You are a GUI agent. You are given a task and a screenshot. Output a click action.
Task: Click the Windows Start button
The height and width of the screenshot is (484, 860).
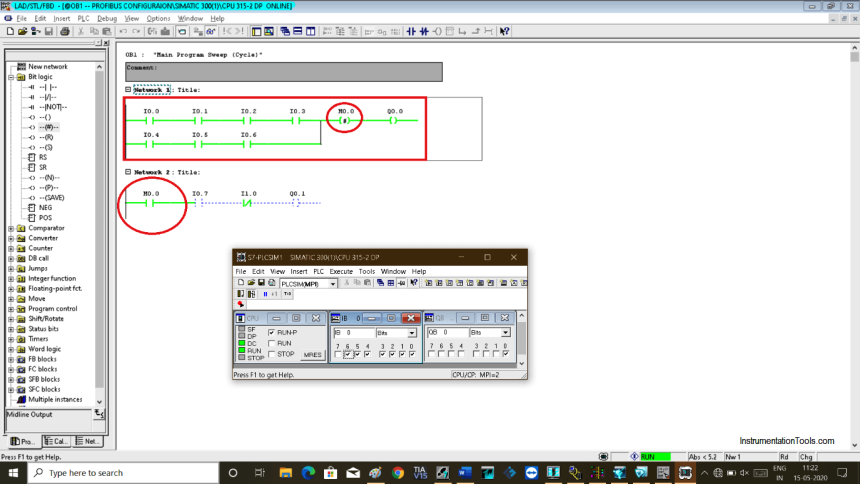[x=13, y=472]
